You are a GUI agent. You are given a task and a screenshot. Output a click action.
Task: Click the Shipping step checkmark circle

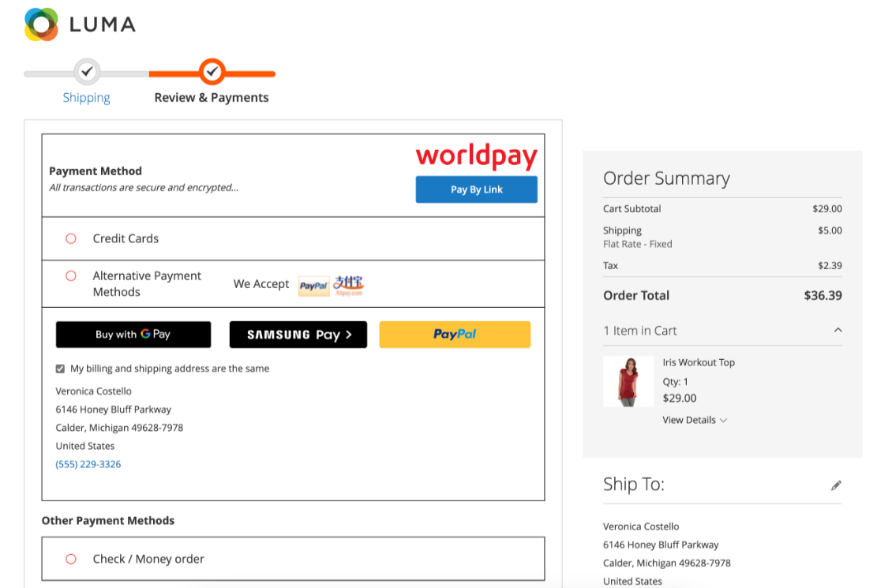[87, 72]
